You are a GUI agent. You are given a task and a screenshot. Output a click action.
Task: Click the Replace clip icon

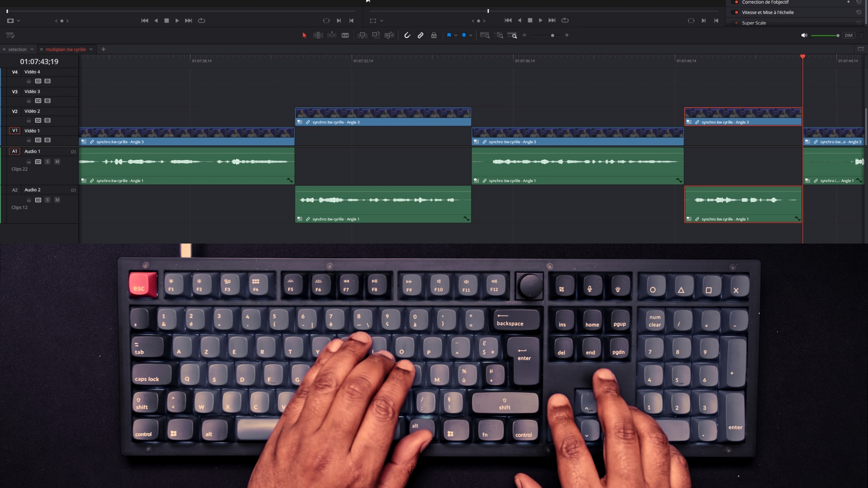(x=389, y=35)
